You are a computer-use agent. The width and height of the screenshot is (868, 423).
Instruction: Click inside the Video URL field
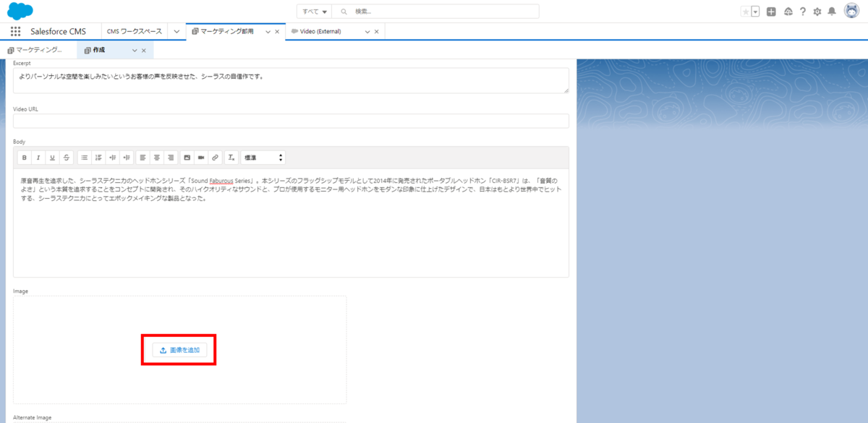point(289,121)
